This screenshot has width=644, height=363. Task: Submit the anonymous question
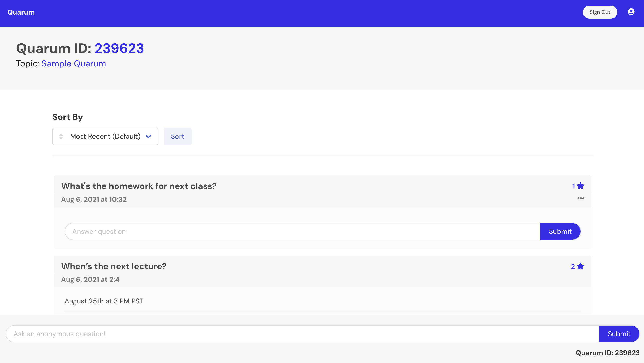click(619, 334)
